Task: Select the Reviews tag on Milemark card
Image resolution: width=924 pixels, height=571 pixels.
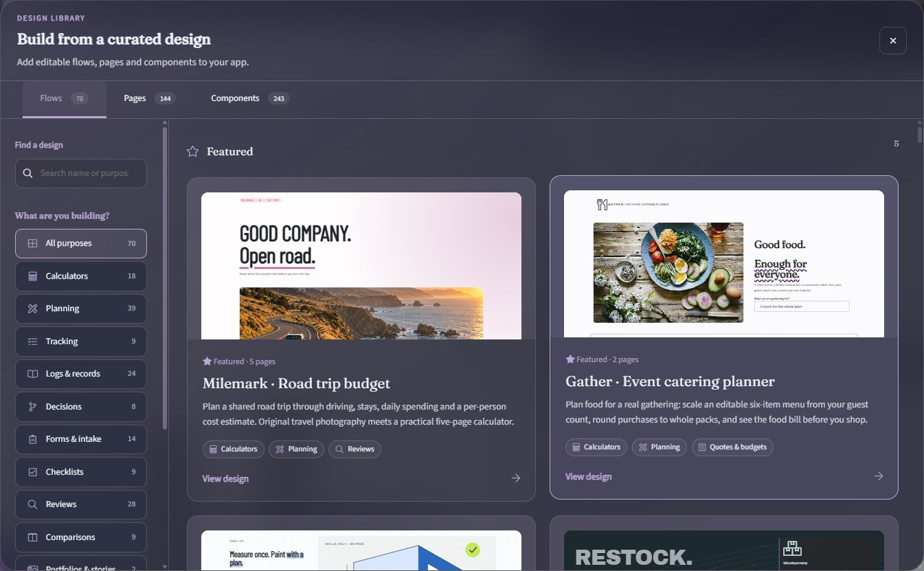Action: tap(354, 449)
